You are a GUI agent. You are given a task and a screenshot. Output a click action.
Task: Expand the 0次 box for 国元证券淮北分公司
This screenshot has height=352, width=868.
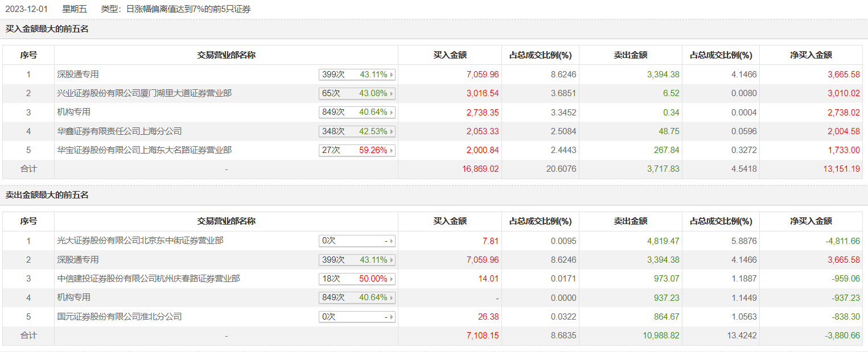(357, 317)
